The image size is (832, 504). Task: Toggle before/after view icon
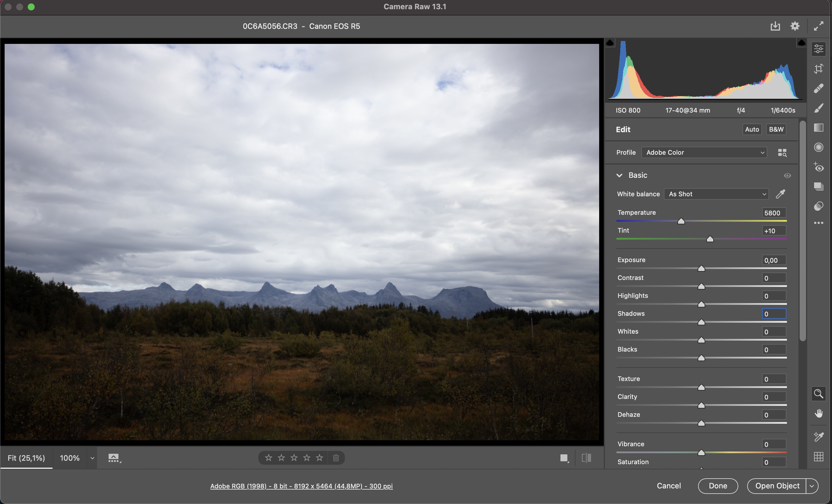coord(586,458)
